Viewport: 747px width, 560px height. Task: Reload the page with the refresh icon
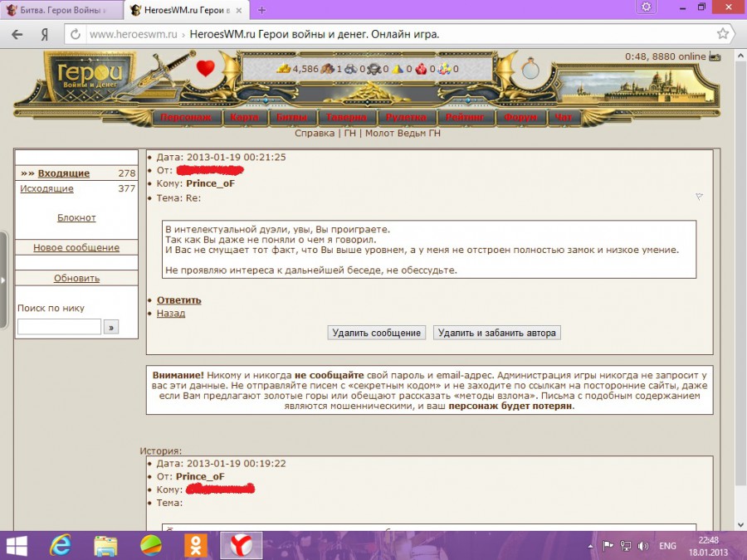pyautogui.click(x=76, y=34)
